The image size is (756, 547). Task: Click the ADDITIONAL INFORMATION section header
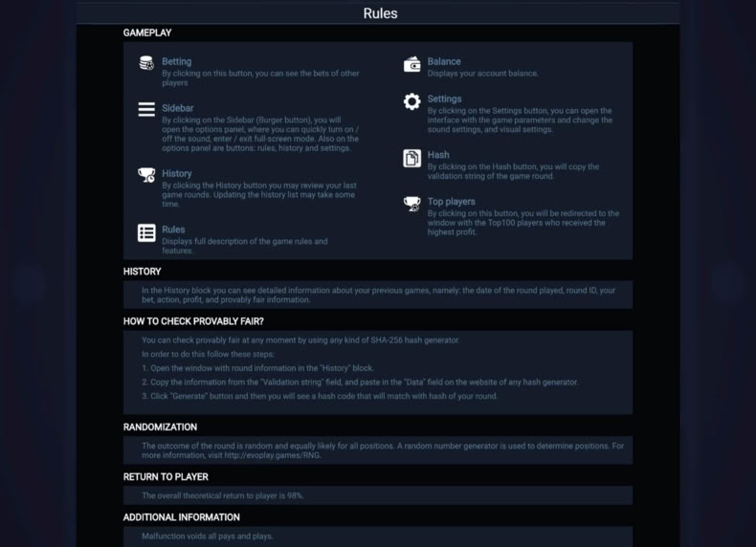181,517
